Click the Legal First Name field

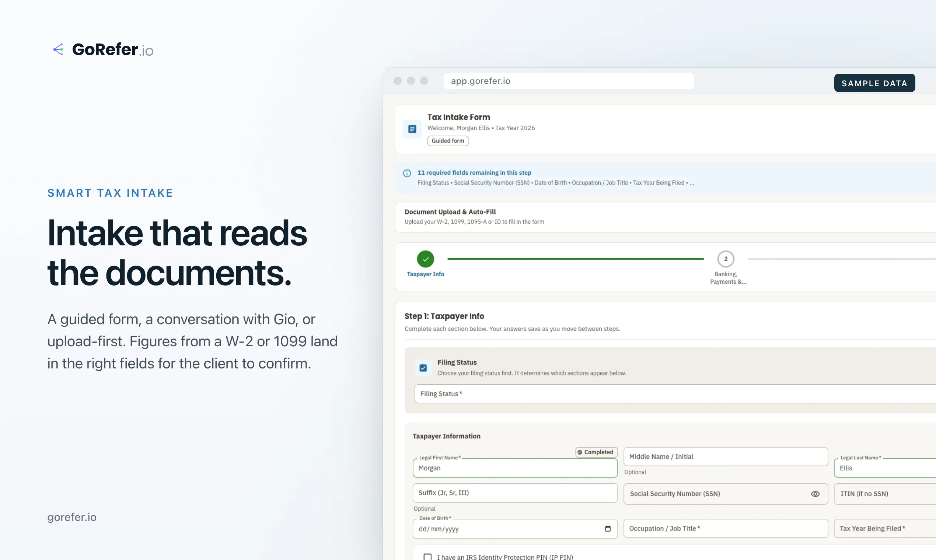pyautogui.click(x=515, y=468)
